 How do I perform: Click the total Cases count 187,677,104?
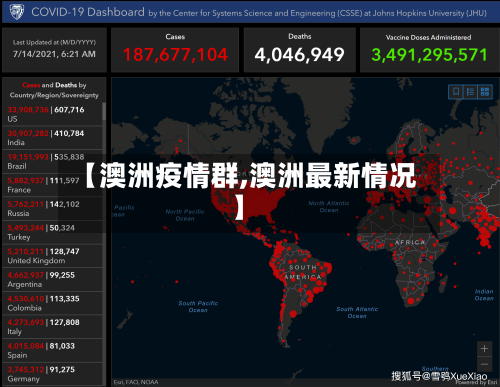click(175, 55)
